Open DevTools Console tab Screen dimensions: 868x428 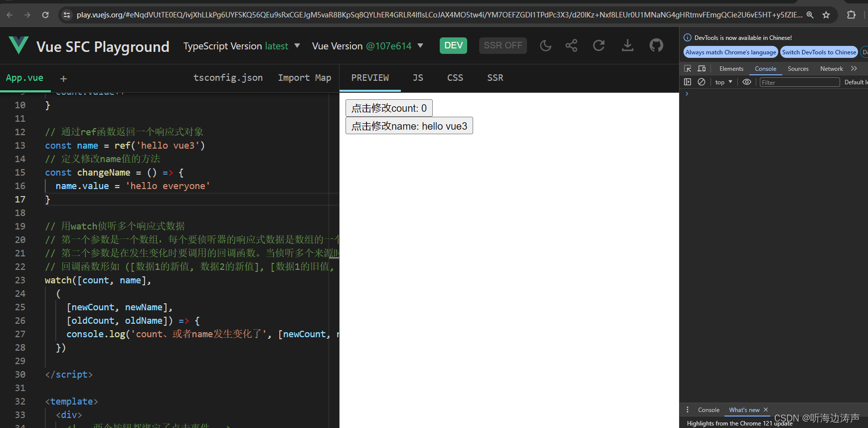click(765, 69)
